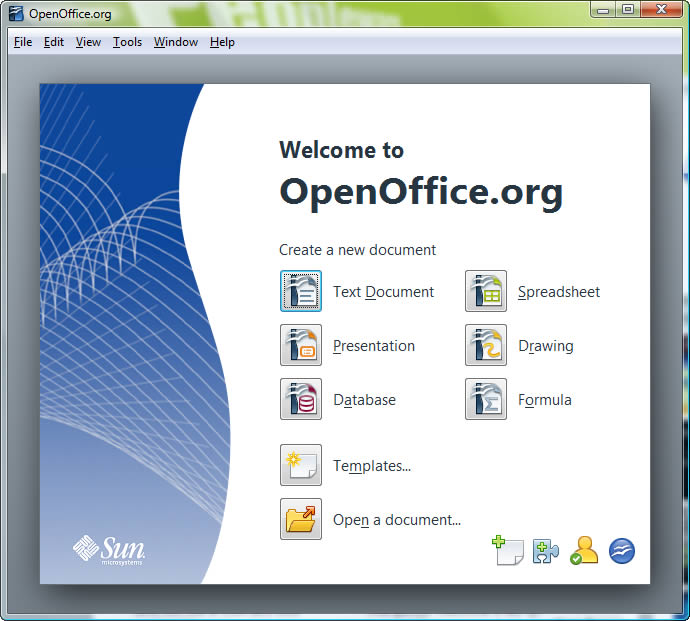This screenshot has height=621, width=690.
Task: Click the Templates... label
Action: (372, 466)
